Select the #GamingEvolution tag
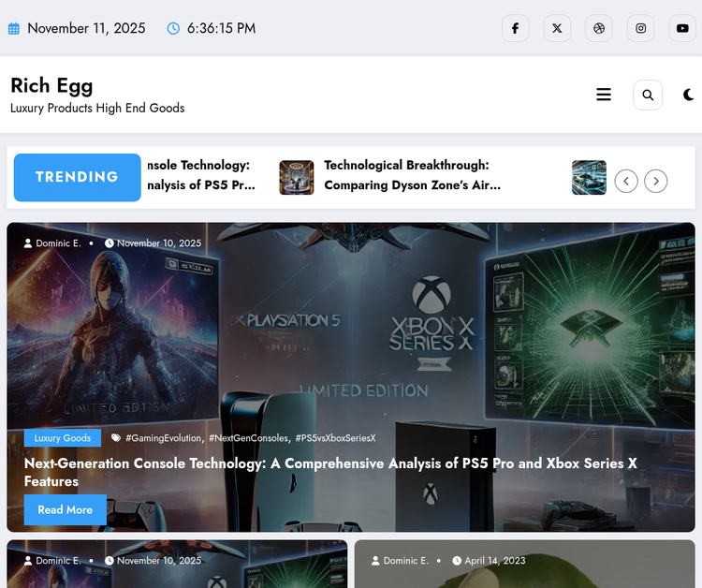This screenshot has width=702, height=588. pyautogui.click(x=163, y=438)
